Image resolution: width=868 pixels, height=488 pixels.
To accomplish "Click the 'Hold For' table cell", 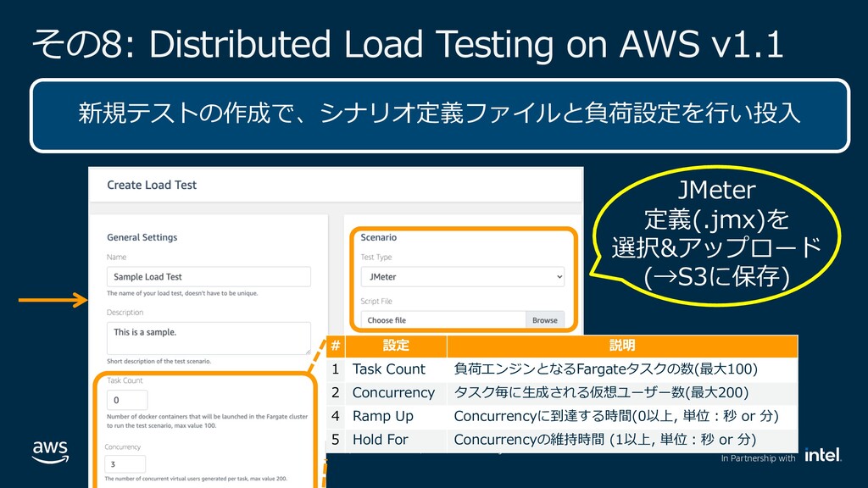I will click(396, 440).
